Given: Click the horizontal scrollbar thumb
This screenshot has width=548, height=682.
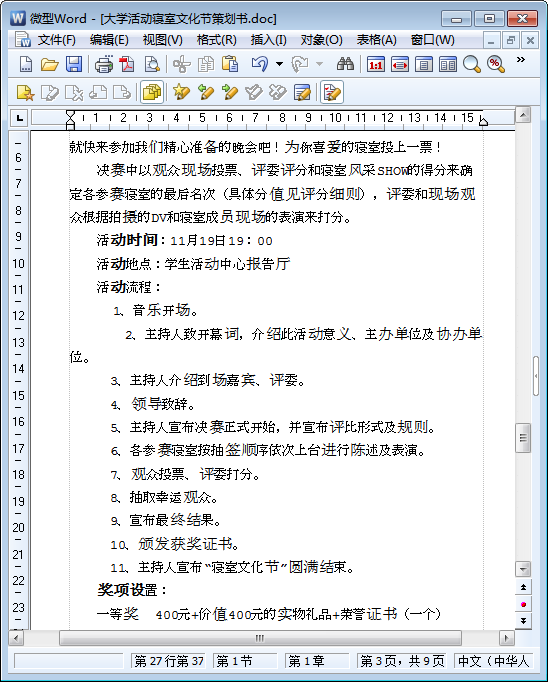Looking at the screenshot, I should [x=260, y=638].
